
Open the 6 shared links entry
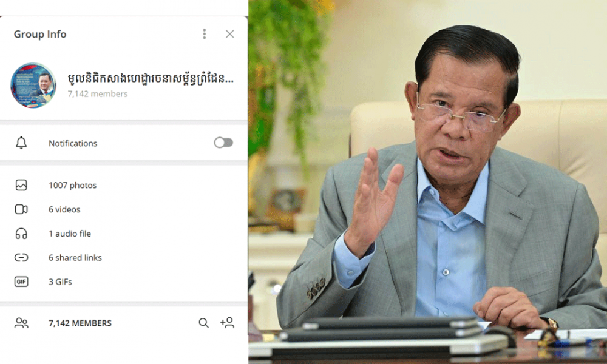coord(124,258)
